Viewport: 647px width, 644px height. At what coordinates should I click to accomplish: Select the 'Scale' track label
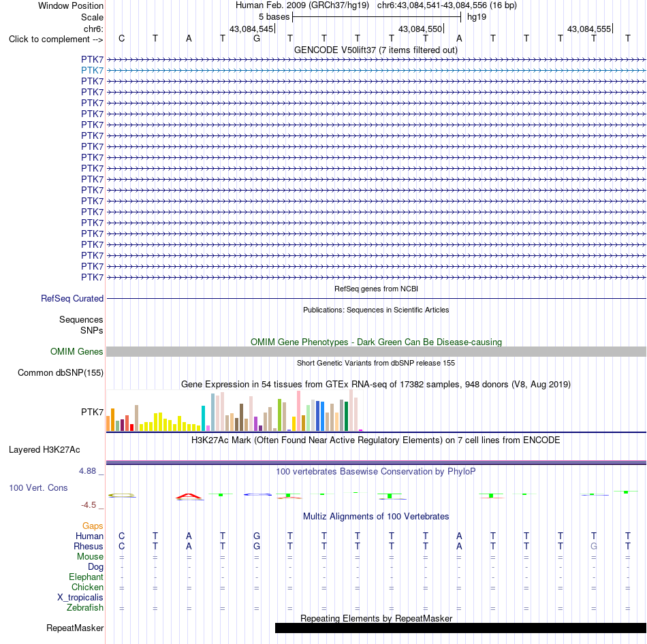(92, 17)
